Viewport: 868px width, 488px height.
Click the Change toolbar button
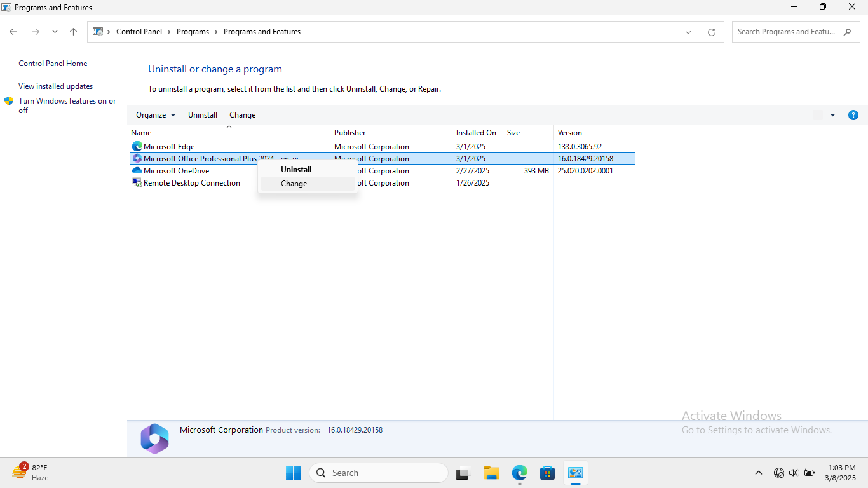242,115
